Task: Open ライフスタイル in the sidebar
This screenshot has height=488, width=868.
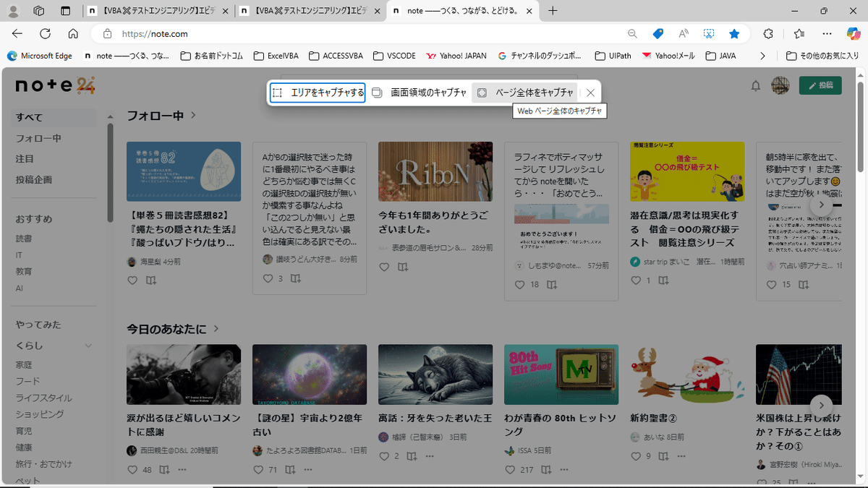Action: pos(44,398)
